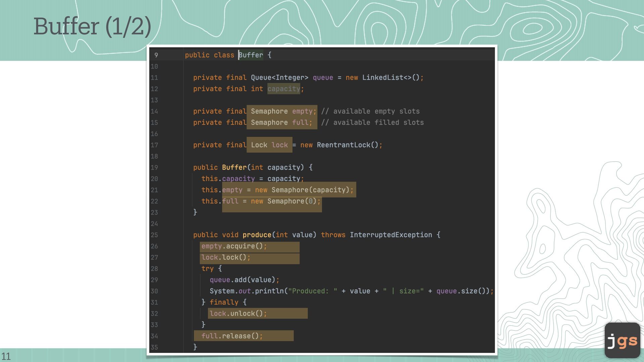This screenshot has width=644, height=362.
Task: Click highlighted Lock lock declaration
Action: coord(269,145)
